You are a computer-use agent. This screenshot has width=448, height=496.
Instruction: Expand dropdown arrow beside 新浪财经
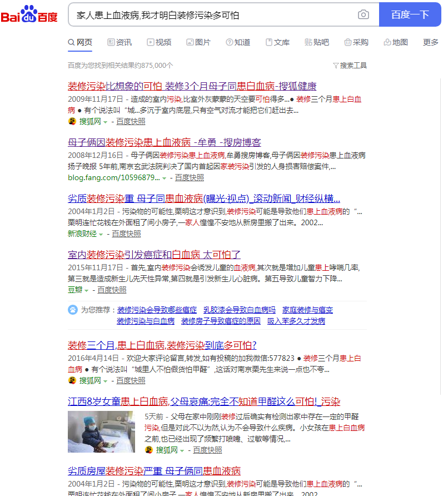[x=101, y=235]
